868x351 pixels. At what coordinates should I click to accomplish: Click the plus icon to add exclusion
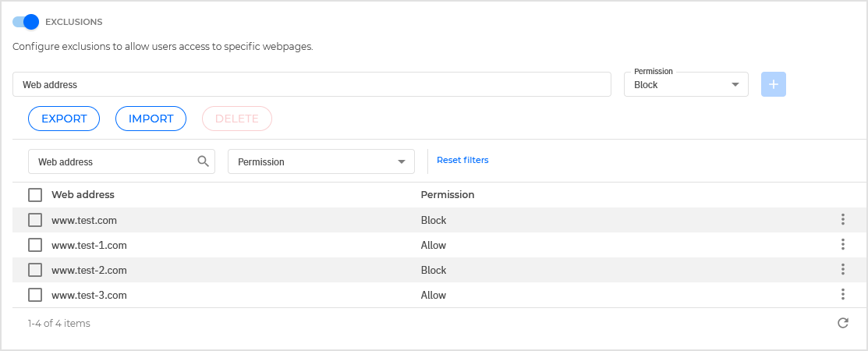click(773, 84)
